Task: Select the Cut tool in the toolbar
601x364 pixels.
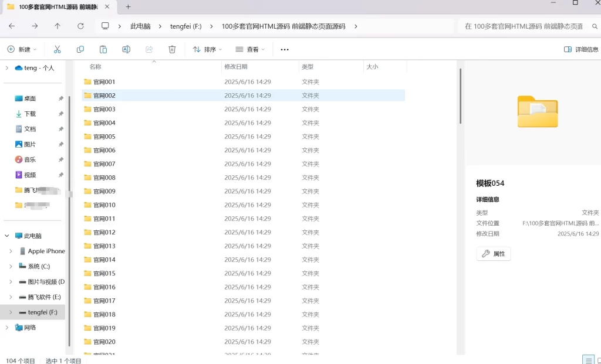Action: (57, 49)
